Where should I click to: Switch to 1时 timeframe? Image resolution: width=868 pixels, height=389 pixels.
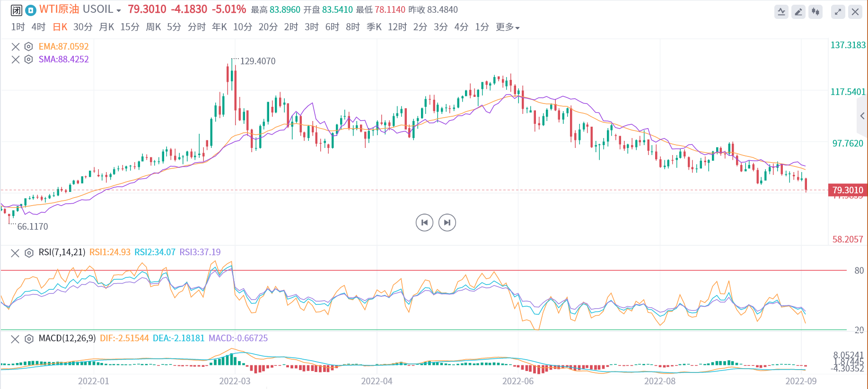point(18,27)
